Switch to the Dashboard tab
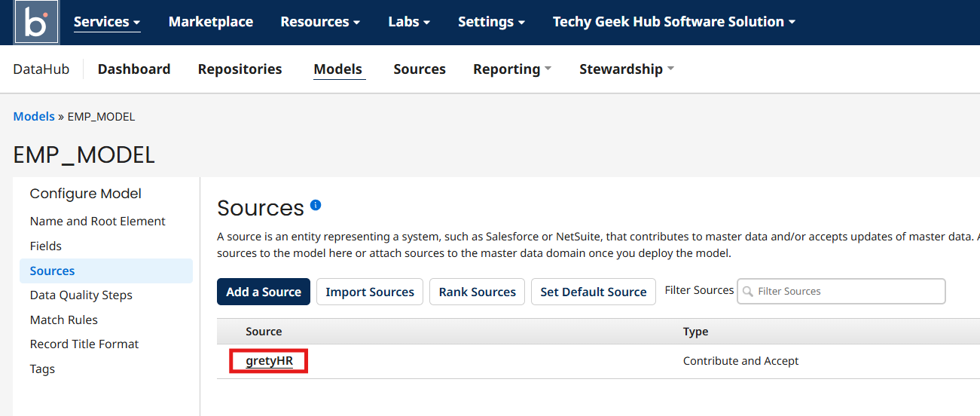Viewport: 980px width, 416px height. coord(134,69)
